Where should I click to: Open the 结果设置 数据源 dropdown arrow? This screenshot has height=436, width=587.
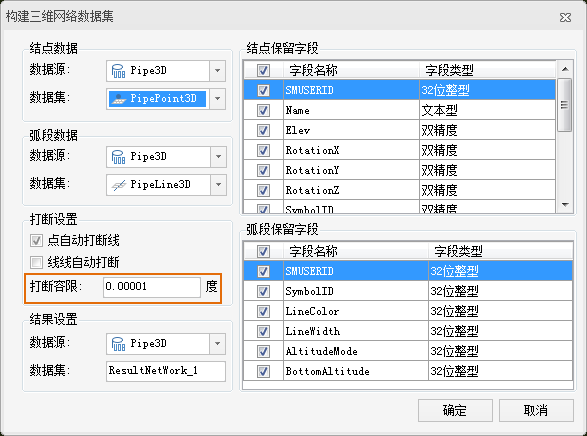218,344
